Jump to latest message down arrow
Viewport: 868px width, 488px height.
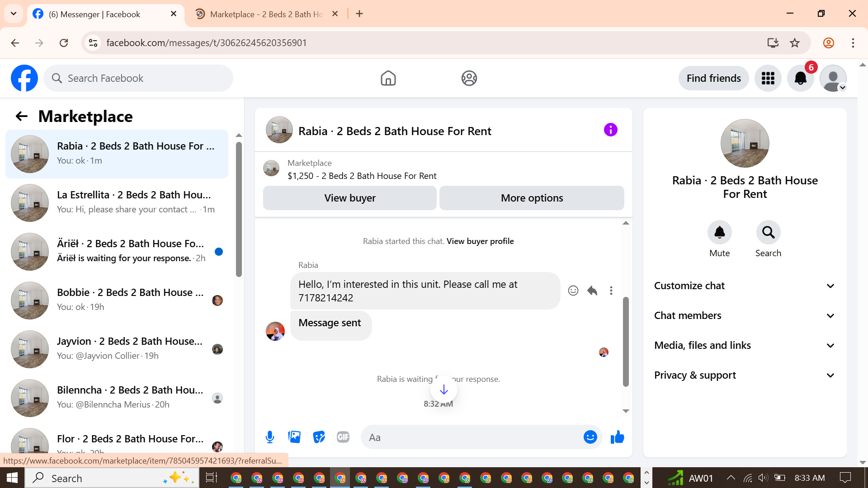(x=444, y=389)
